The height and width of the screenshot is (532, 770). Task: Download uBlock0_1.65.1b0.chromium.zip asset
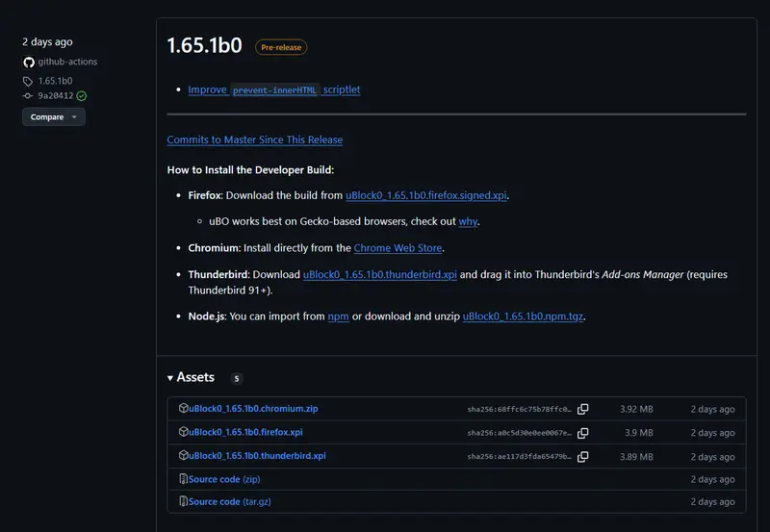[253, 408]
